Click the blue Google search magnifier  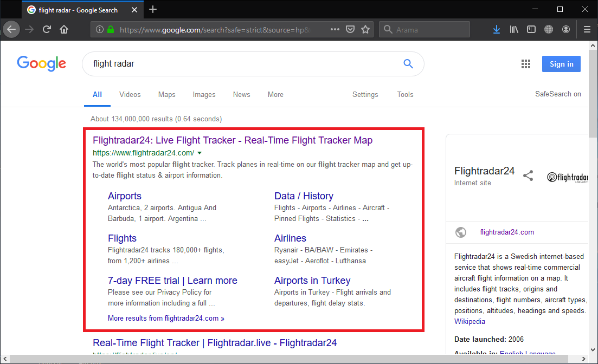click(x=408, y=64)
